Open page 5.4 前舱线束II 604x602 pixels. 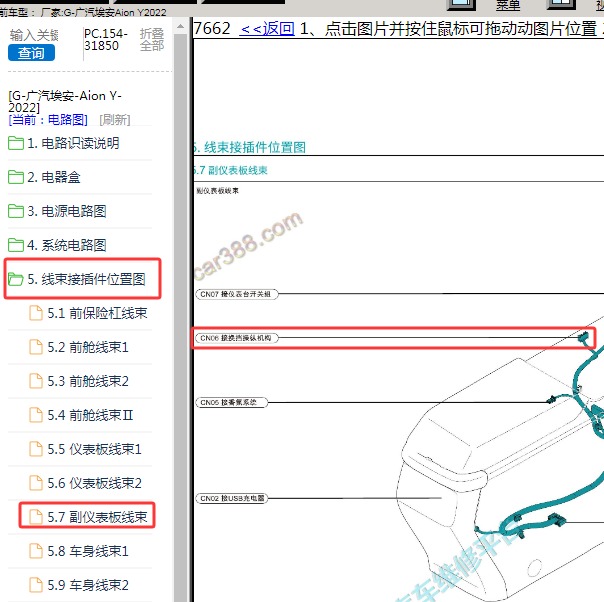pyautogui.click(x=90, y=415)
